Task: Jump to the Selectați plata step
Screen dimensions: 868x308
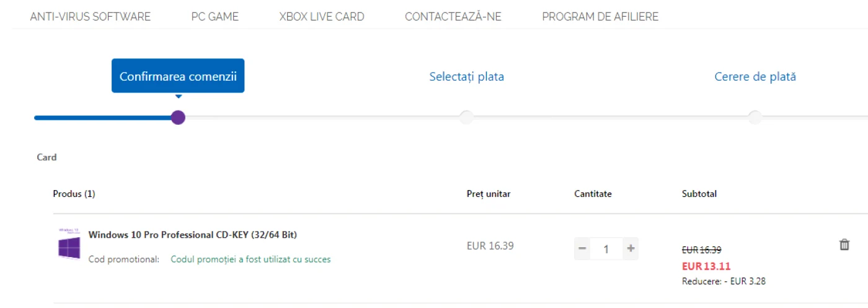Action: tap(467, 77)
